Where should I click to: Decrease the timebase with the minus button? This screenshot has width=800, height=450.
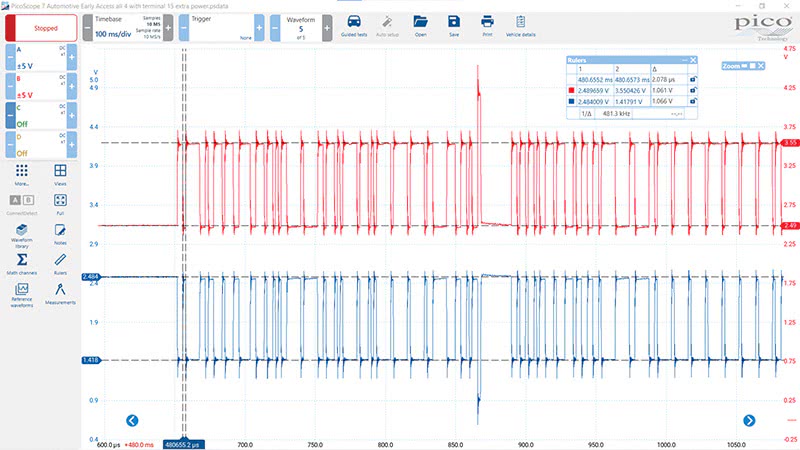[87, 28]
